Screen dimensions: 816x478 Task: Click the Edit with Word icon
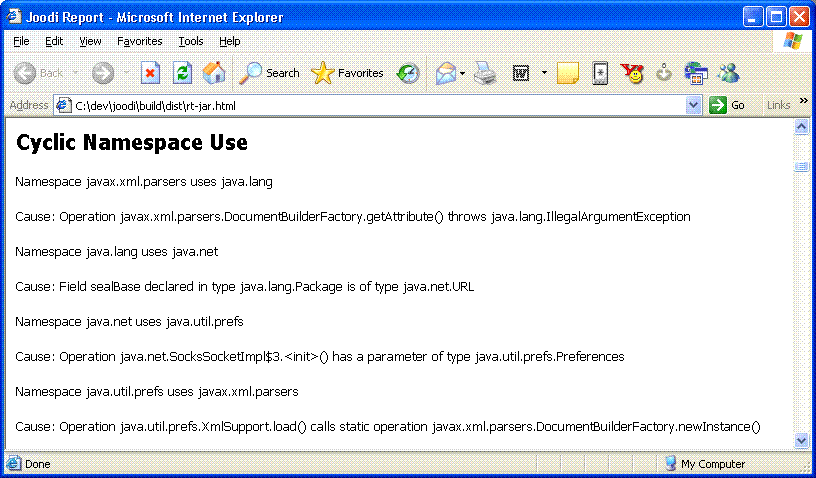coord(521,73)
